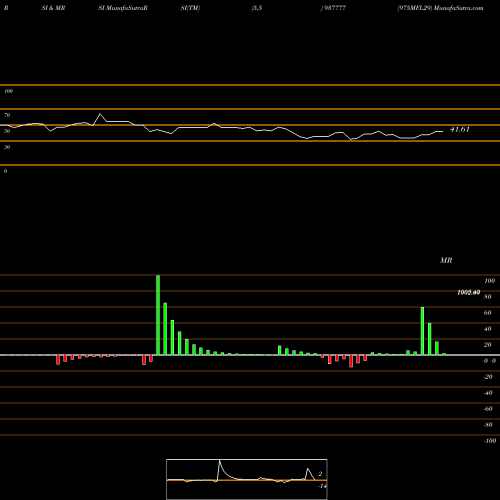This screenshot has height=500, width=500.
Task: Open the mini overview chart thumbnail at bottom
Action: 247,479
